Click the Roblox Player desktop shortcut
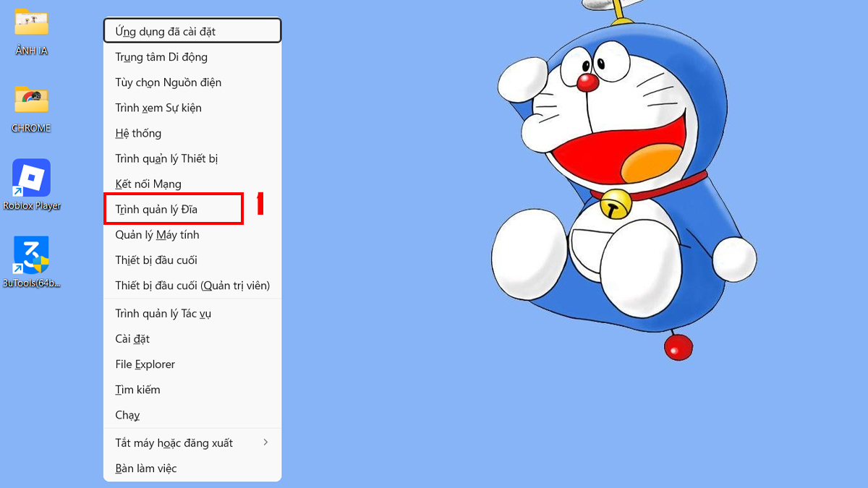 [x=31, y=185]
